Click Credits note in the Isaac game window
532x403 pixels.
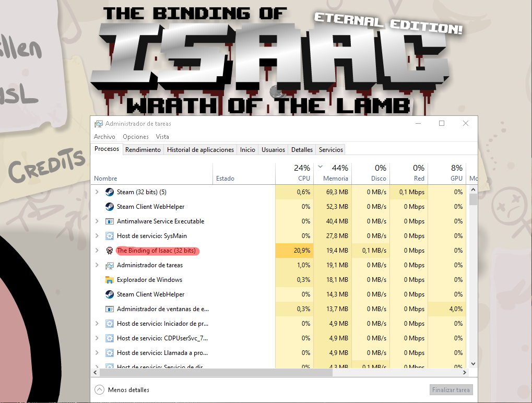[x=47, y=165]
